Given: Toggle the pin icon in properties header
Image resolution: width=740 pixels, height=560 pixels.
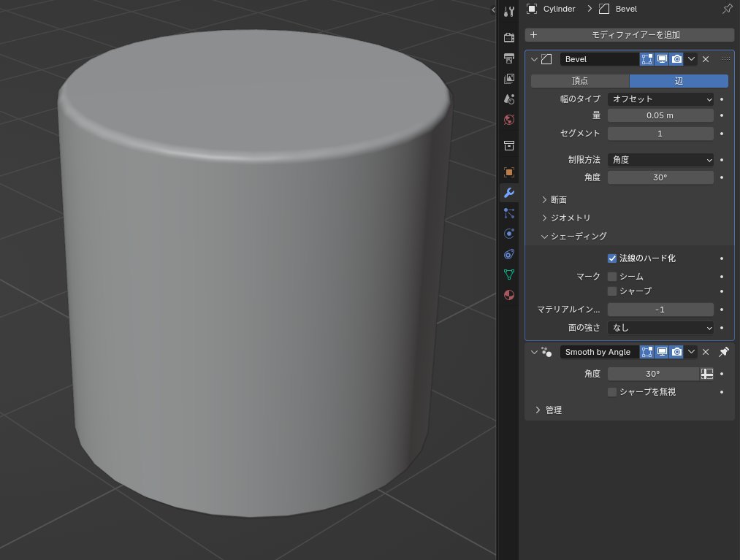Looking at the screenshot, I should point(728,9).
